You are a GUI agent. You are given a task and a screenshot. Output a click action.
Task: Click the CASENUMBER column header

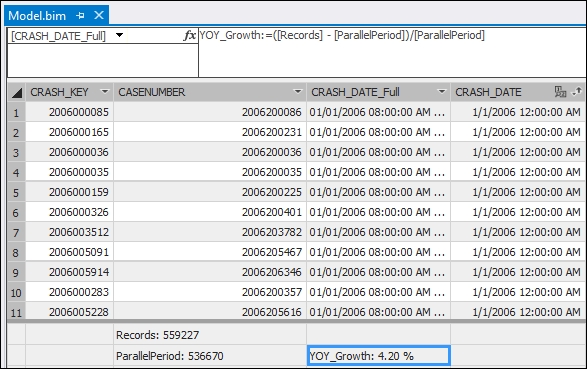tap(210, 92)
